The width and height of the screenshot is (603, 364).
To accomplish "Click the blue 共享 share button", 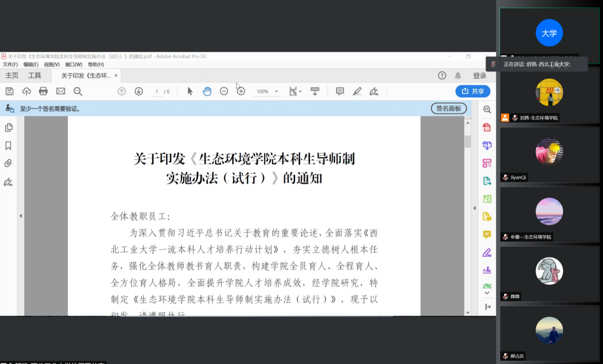I will (473, 91).
